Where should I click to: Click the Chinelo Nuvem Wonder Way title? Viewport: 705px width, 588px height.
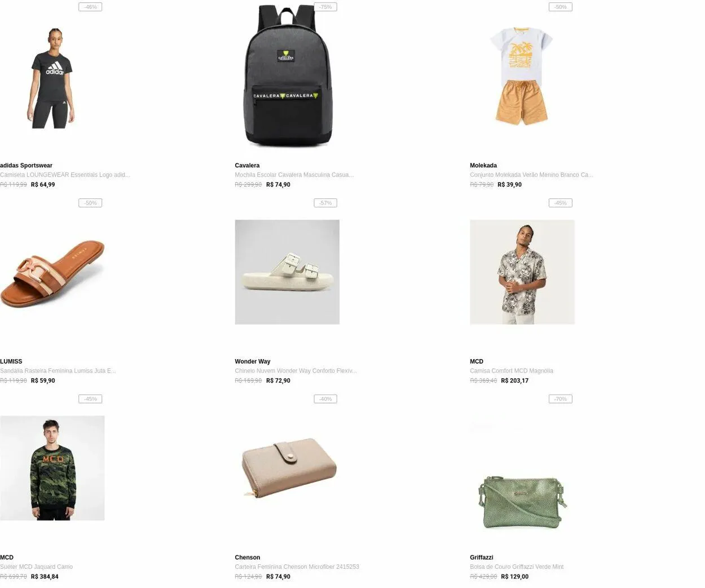296,371
